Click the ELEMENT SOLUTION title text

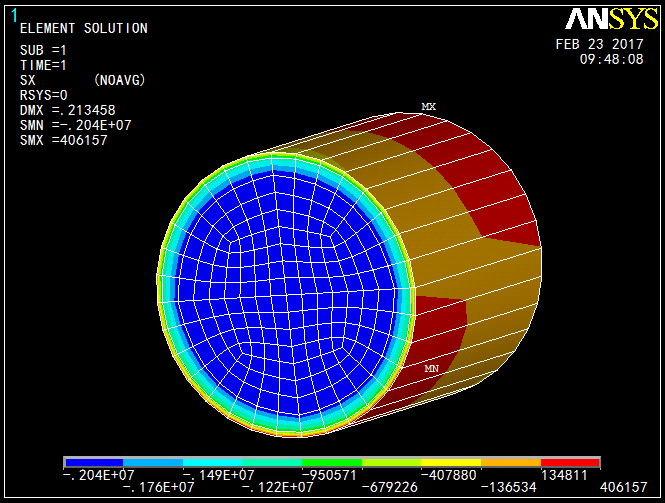(x=83, y=29)
